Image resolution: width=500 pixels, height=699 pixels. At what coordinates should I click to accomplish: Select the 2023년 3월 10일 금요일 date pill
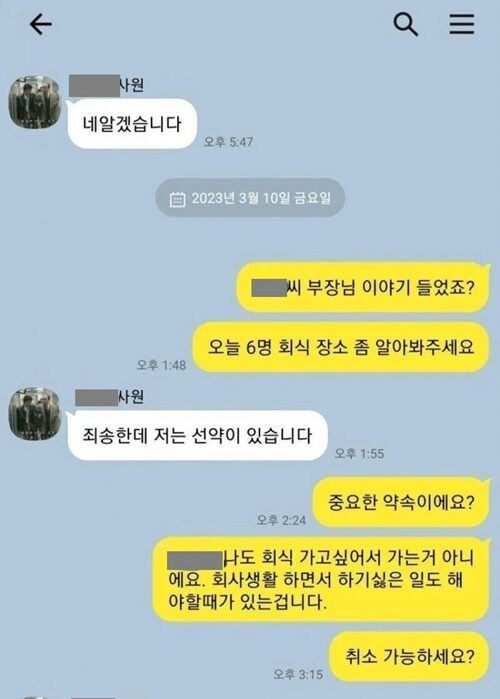click(x=250, y=198)
